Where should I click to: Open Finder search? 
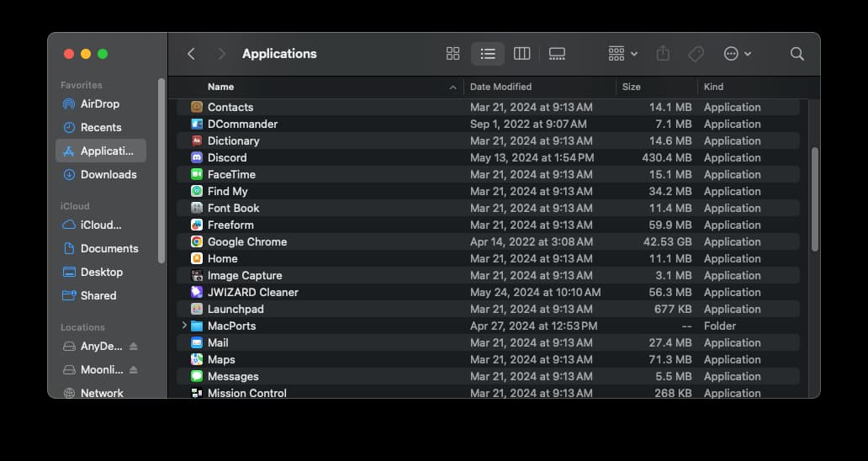(x=797, y=54)
